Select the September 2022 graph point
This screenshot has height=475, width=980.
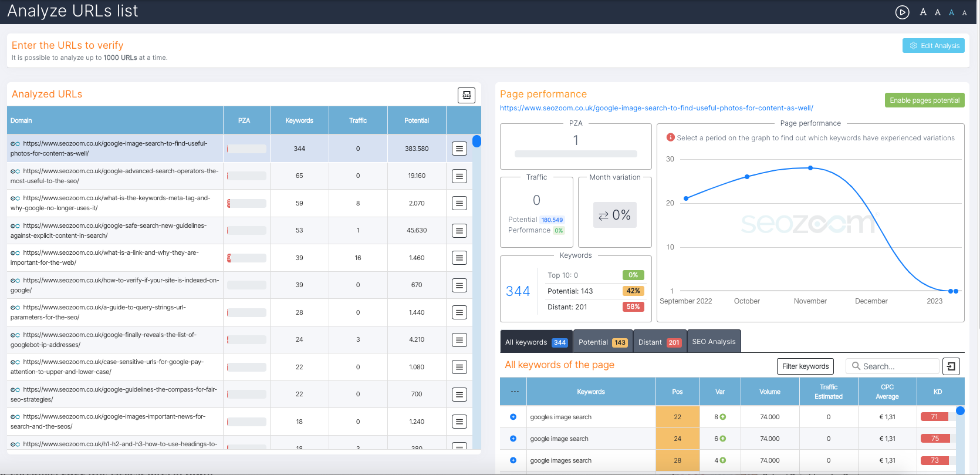tap(686, 198)
